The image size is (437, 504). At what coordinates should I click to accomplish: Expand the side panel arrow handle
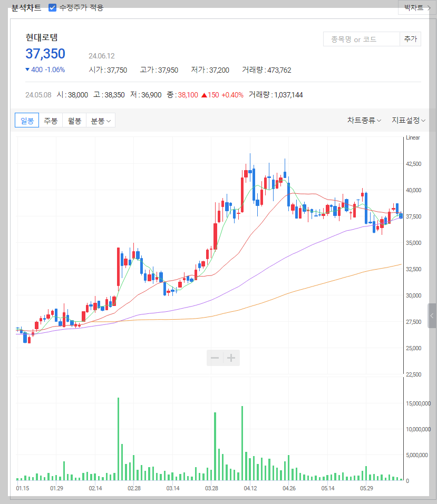[x=432, y=315]
